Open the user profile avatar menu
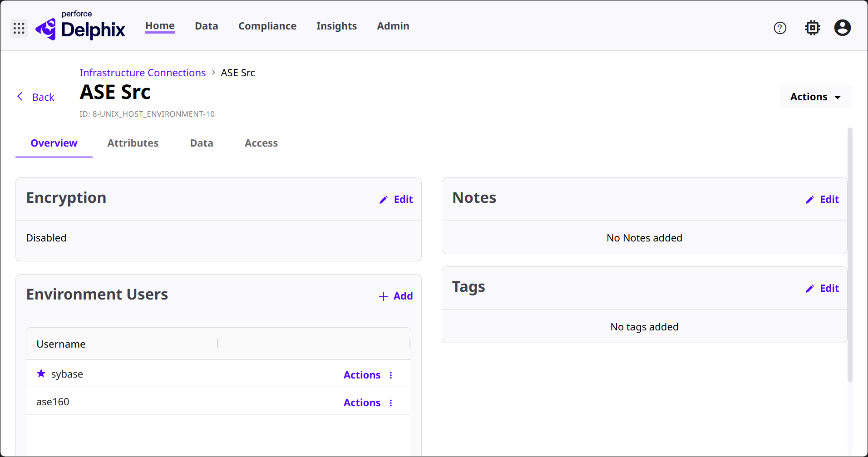This screenshot has height=457, width=868. coord(842,28)
